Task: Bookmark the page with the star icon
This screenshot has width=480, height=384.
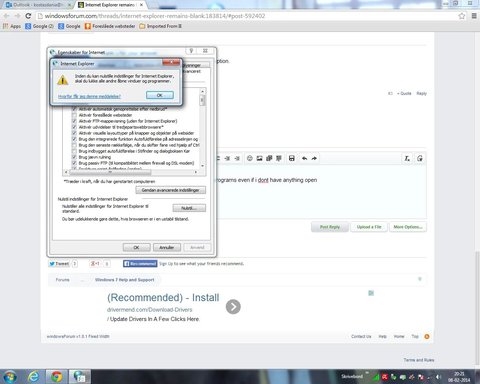Action: click(462, 16)
